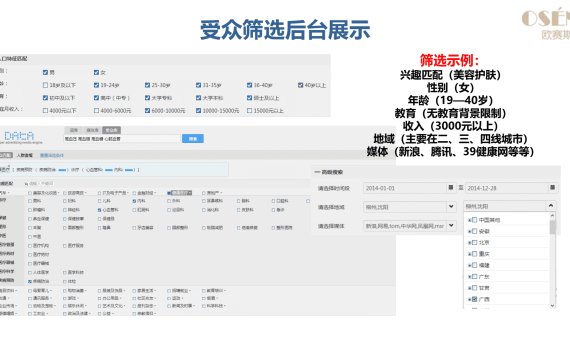Click the search magnifier in keyword filter box

(27, 184)
